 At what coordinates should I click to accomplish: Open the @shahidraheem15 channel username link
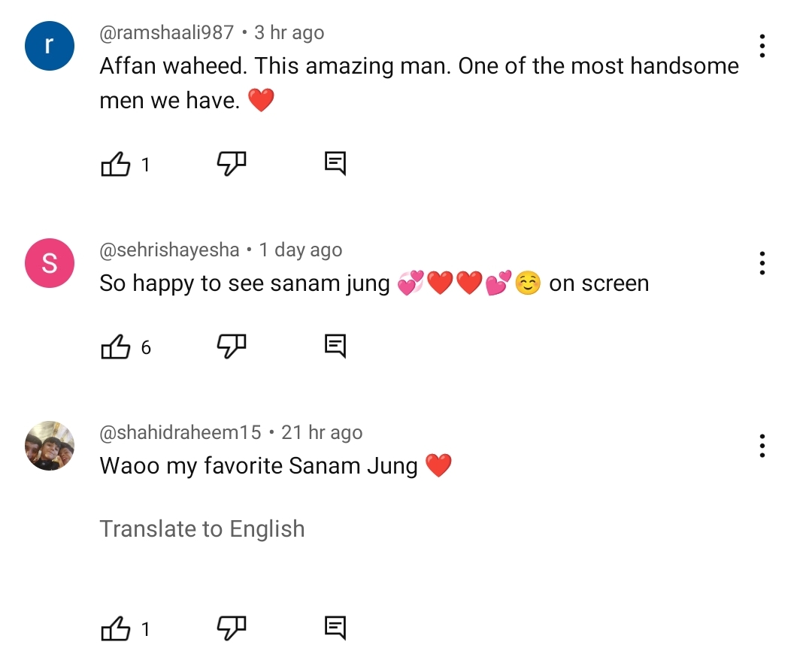[180, 432]
